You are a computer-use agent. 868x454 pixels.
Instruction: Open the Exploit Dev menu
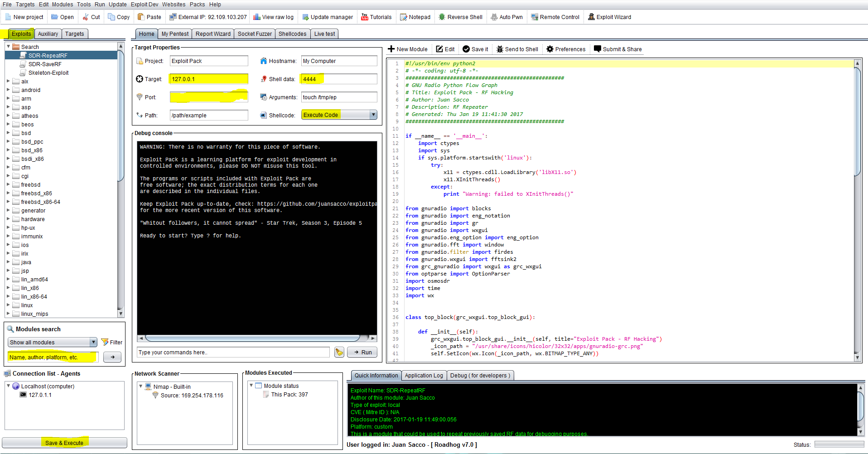tap(145, 5)
